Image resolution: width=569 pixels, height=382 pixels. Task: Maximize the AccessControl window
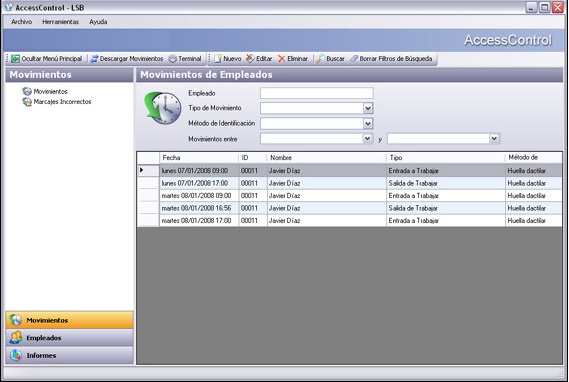[545, 7]
